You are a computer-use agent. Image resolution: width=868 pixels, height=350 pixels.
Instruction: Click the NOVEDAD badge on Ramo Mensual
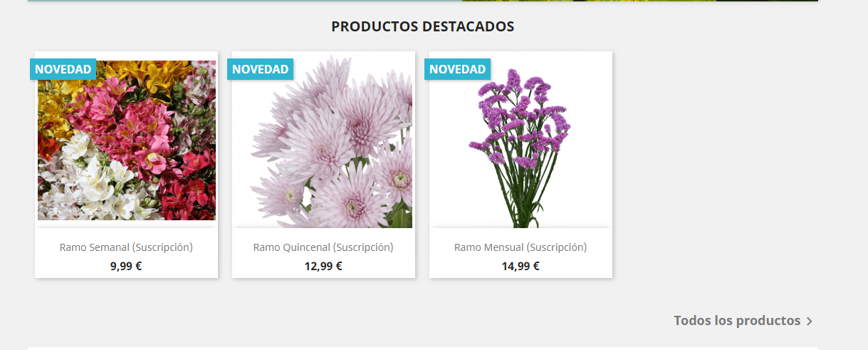(458, 69)
